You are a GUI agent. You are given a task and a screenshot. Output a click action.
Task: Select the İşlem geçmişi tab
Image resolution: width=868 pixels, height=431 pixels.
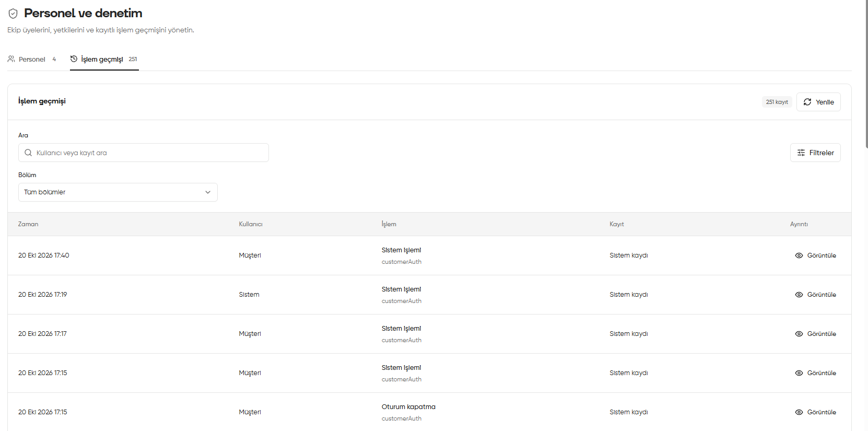coord(104,59)
